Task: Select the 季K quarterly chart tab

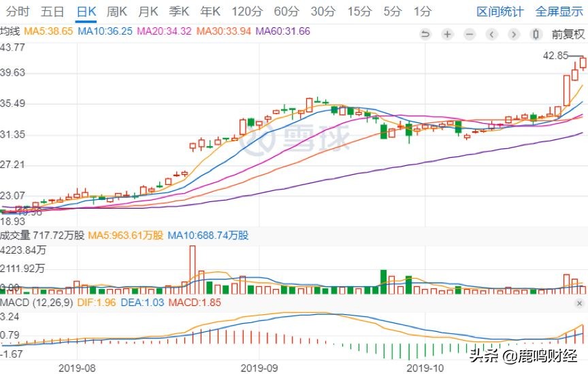Action: click(179, 12)
